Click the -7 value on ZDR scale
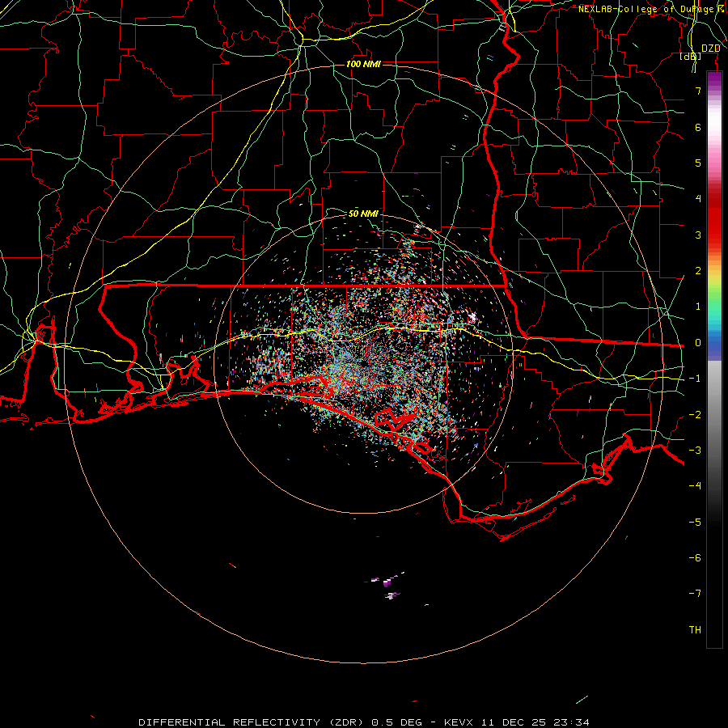Viewport: 728px width, 728px height. coord(695,594)
